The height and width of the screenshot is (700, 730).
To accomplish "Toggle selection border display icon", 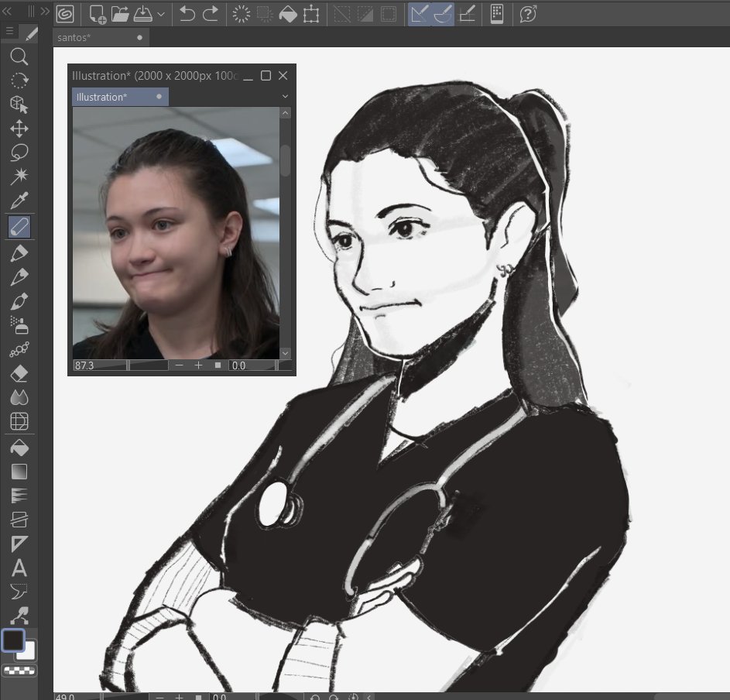I will 389,14.
